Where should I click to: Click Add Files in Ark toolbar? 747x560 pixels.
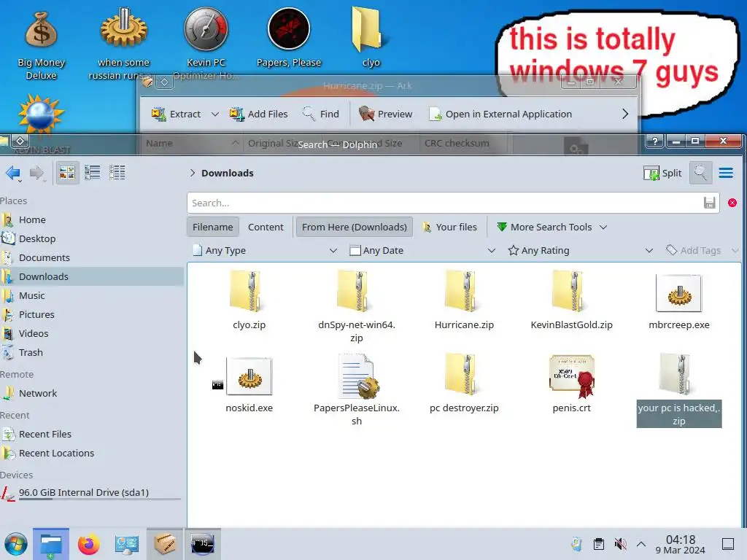pyautogui.click(x=259, y=114)
